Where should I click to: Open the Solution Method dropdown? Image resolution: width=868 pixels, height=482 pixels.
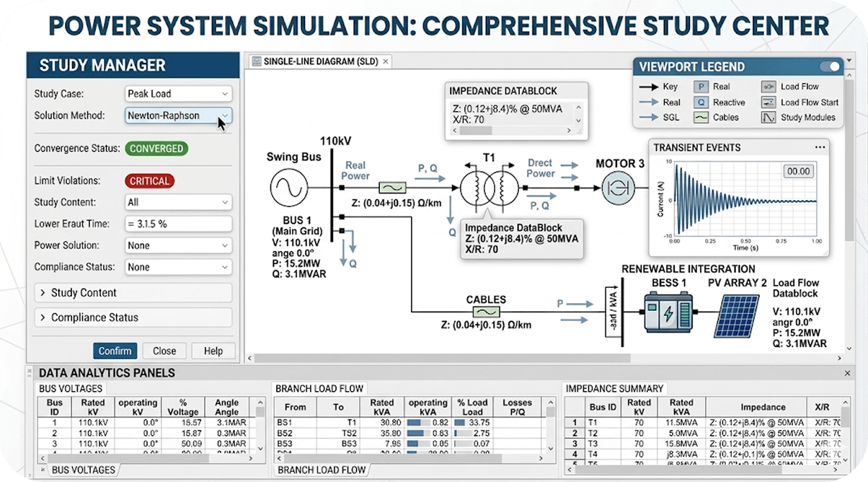pos(178,115)
